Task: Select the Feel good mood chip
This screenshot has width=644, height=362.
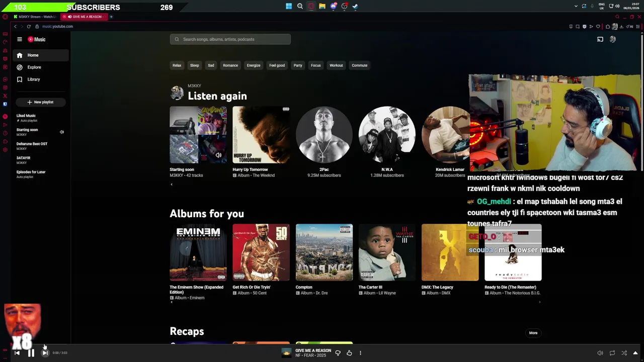Action: point(277,65)
